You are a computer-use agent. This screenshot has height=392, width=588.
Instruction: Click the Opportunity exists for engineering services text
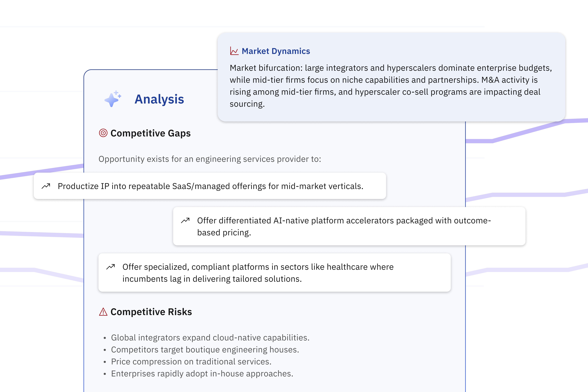point(210,159)
